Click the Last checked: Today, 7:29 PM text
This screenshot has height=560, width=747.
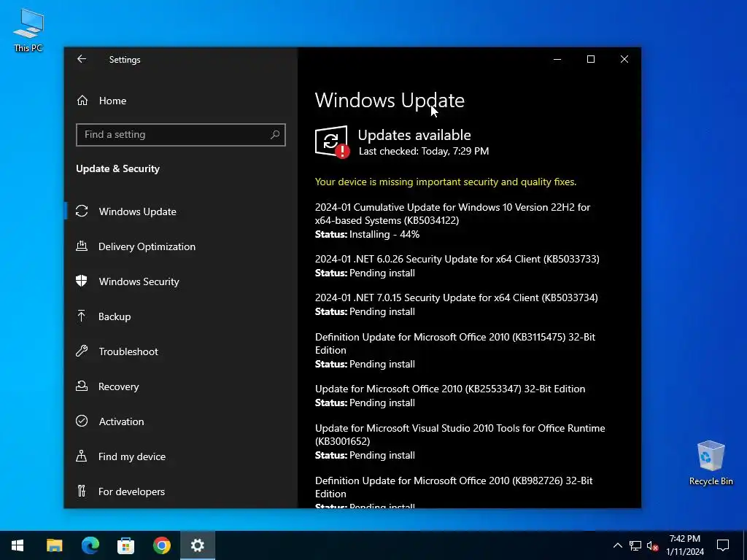click(424, 151)
